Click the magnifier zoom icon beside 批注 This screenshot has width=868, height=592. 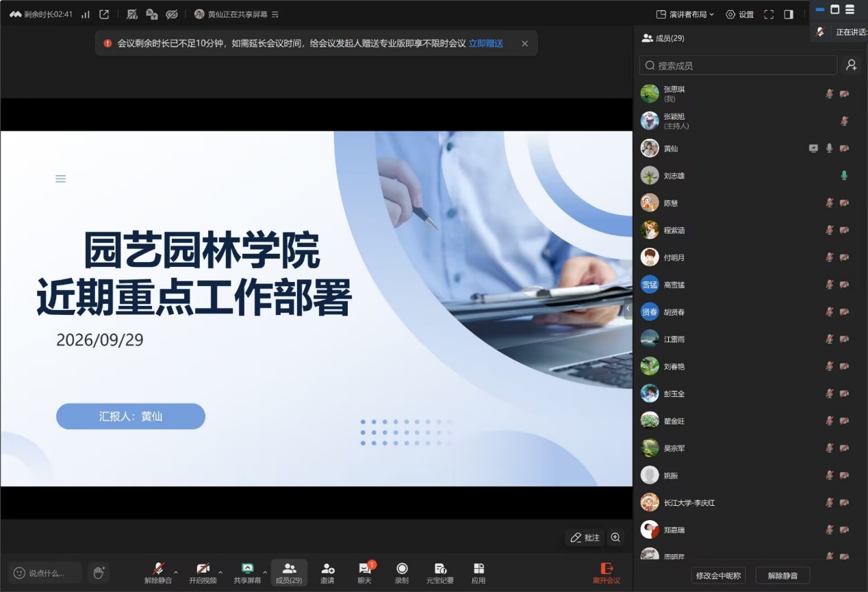coord(615,537)
